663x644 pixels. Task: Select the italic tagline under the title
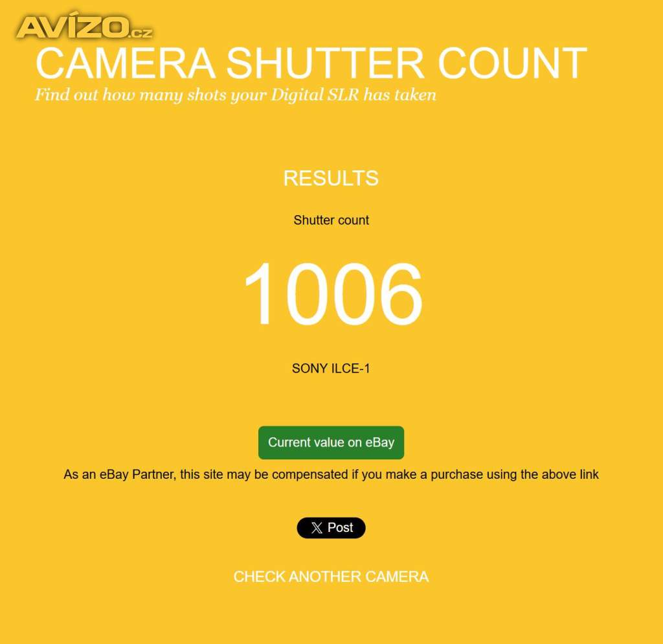click(x=236, y=95)
